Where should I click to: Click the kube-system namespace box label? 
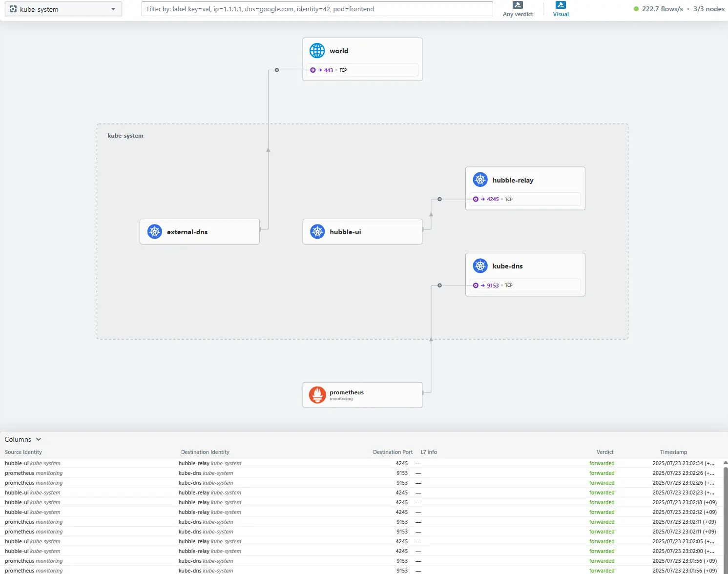click(125, 136)
